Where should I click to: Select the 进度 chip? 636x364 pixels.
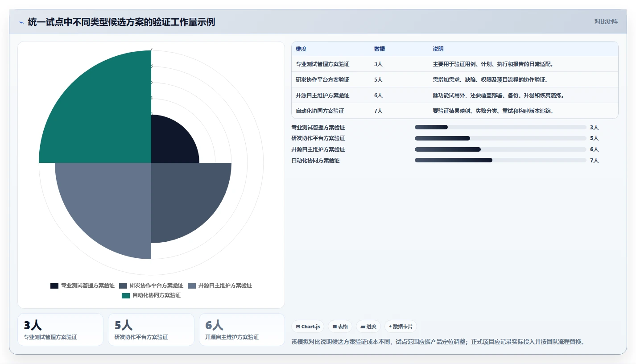click(x=368, y=327)
